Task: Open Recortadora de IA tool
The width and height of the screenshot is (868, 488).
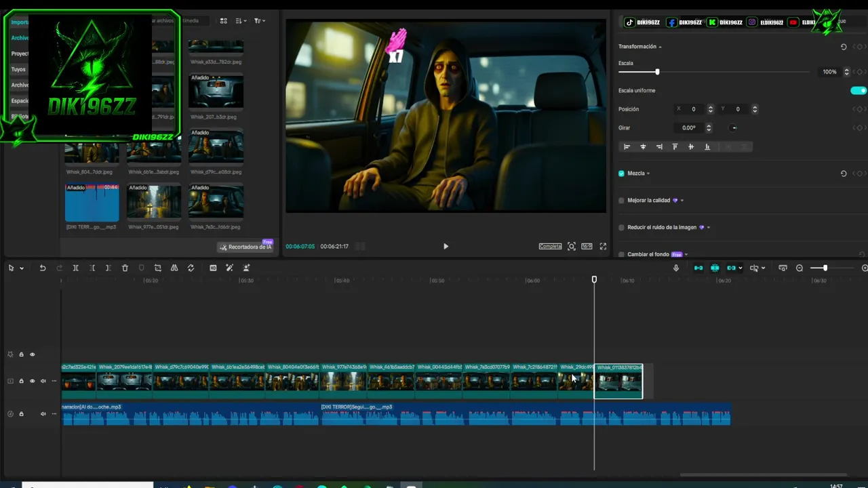Action: (245, 247)
